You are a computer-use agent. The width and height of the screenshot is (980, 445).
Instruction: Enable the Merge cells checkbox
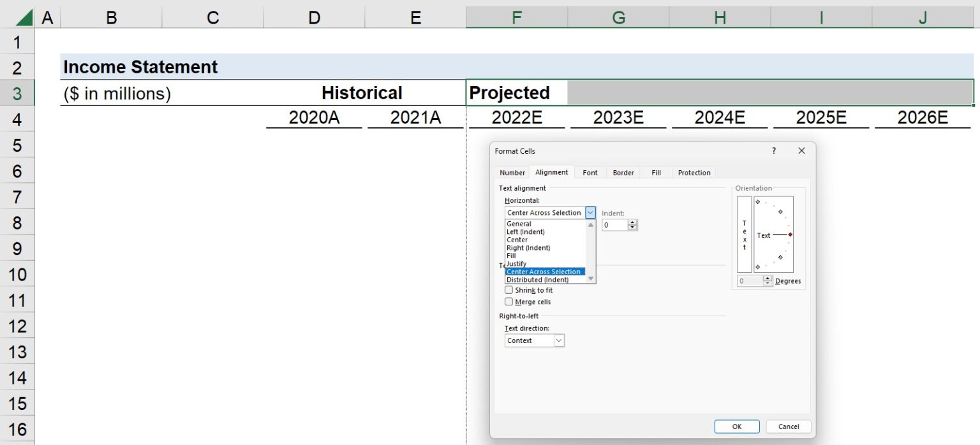pos(509,302)
